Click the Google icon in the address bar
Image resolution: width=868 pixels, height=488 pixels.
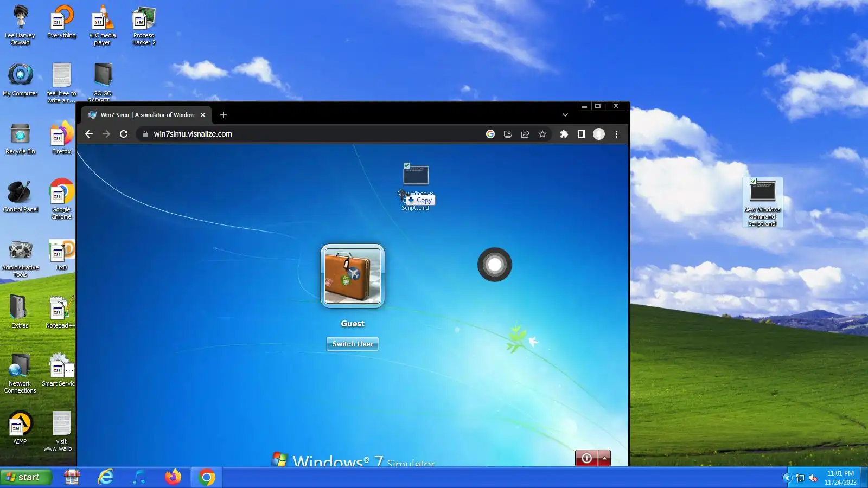point(490,134)
